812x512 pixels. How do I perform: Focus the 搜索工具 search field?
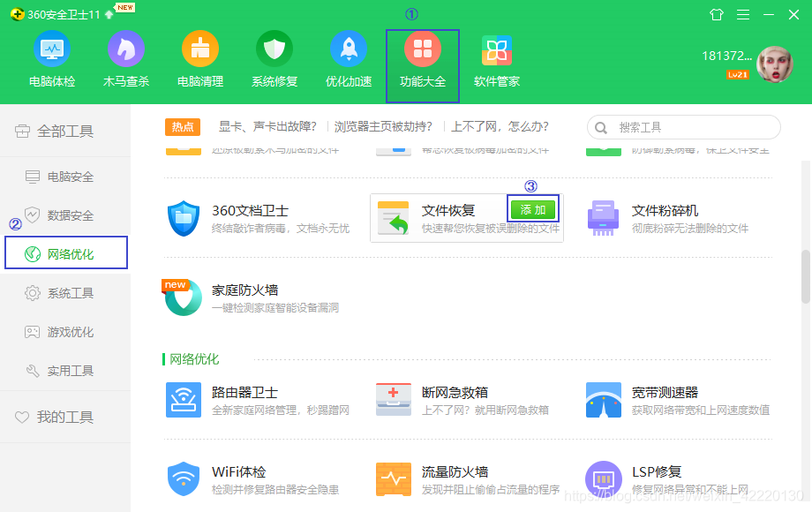tap(683, 127)
